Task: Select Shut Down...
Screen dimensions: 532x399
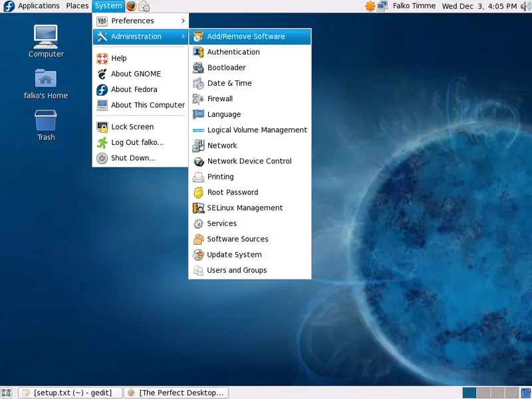Action: pyautogui.click(x=140, y=158)
